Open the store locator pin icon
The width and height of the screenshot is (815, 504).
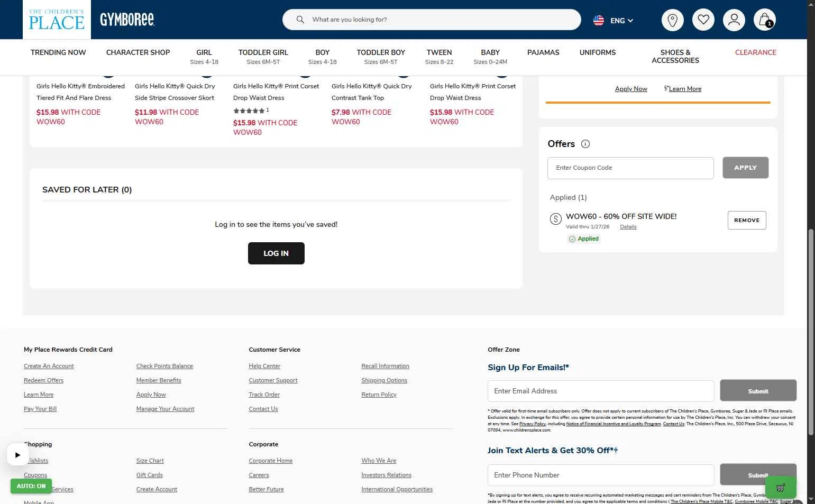coord(673,20)
